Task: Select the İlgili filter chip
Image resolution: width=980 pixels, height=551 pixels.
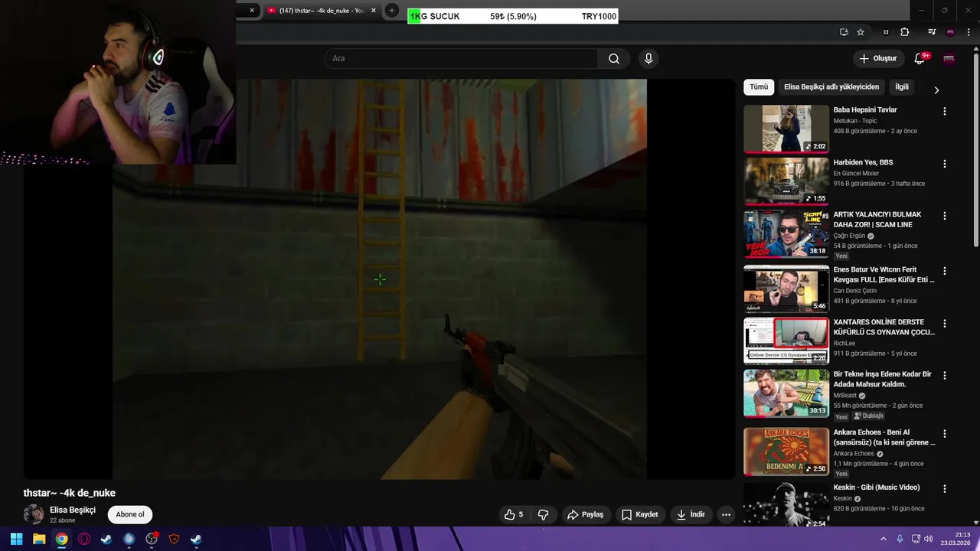Action: tap(902, 87)
